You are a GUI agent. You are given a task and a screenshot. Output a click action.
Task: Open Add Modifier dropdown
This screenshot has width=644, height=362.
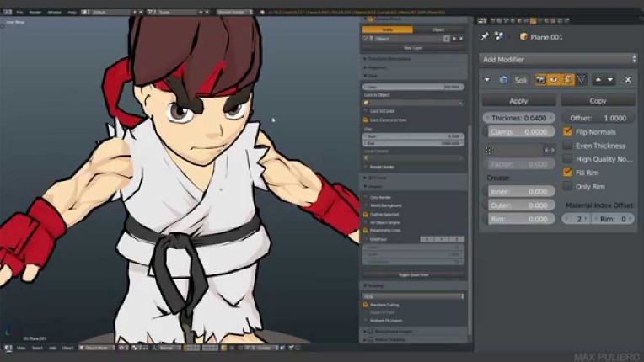click(558, 60)
